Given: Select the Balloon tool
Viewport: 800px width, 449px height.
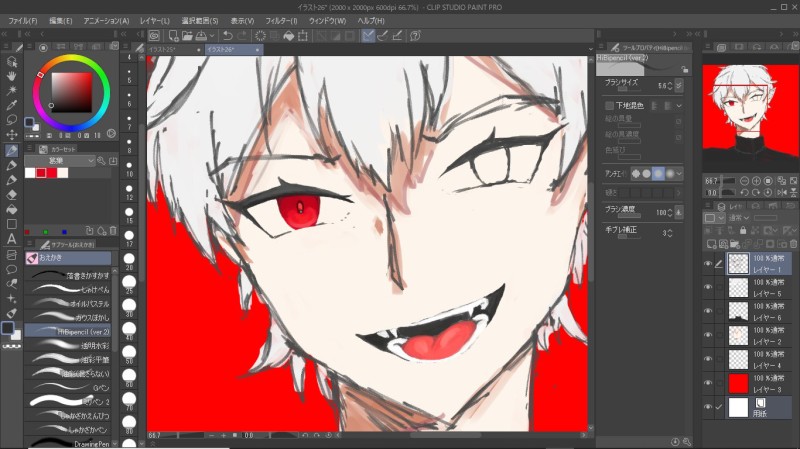Looking at the screenshot, I should pos(11,269).
